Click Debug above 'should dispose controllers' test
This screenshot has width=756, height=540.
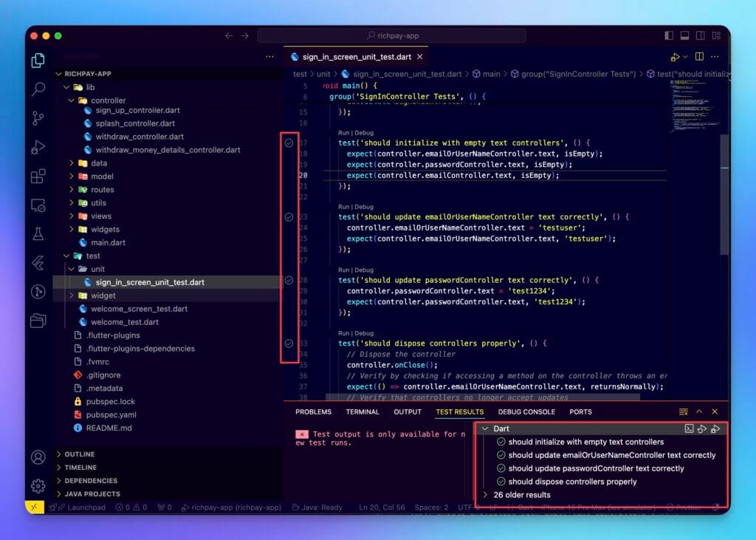click(364, 333)
